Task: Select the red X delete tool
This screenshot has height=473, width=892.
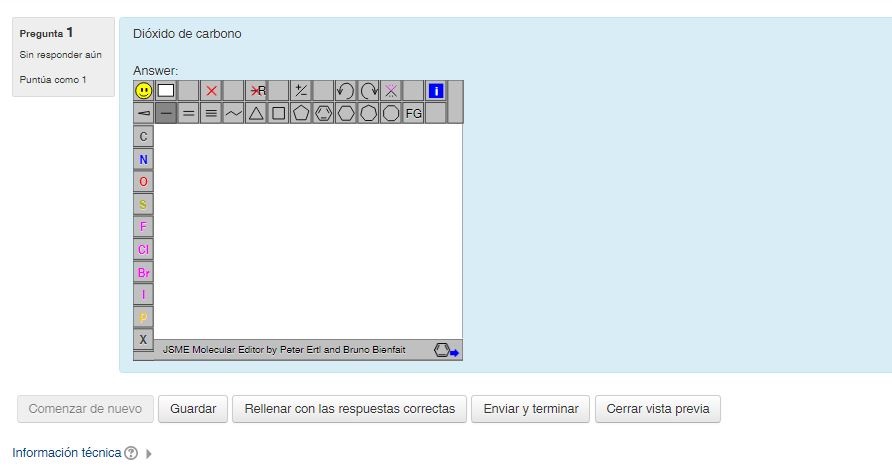Action: 211,91
